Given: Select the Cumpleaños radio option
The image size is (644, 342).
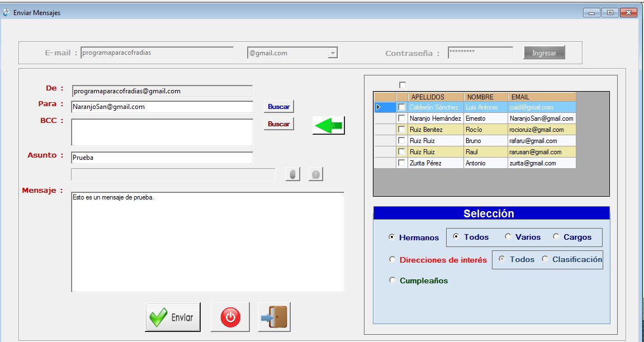Looking at the screenshot, I should point(392,281).
